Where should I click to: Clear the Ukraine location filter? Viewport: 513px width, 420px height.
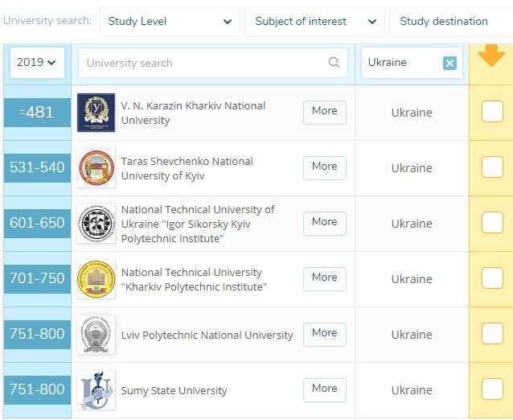coord(449,63)
